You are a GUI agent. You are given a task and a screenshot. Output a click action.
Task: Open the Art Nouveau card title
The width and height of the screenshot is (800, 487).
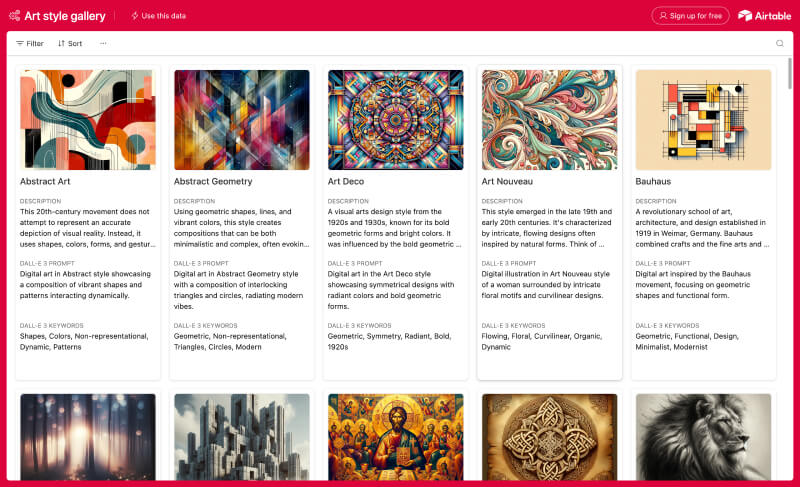[507, 182]
